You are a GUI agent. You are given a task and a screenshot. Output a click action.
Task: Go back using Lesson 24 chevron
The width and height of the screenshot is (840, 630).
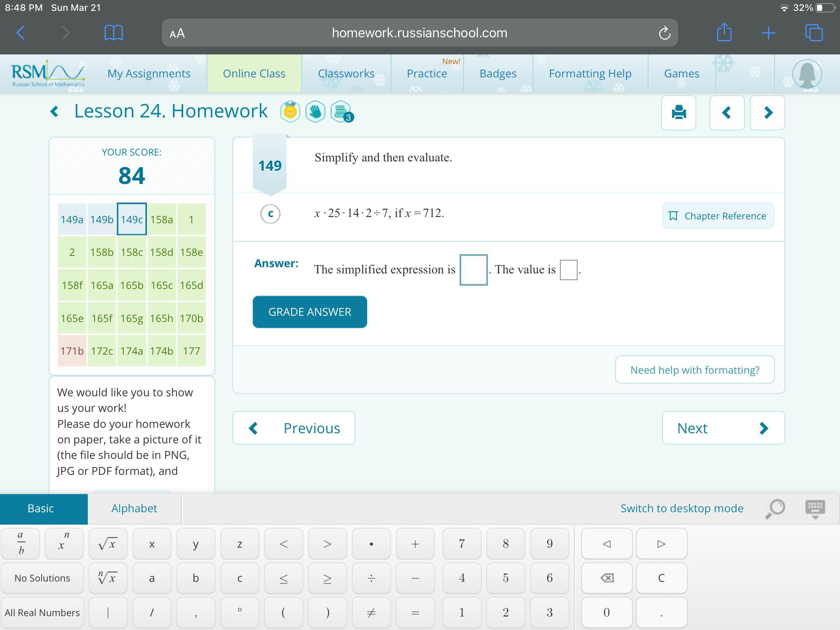pos(55,112)
